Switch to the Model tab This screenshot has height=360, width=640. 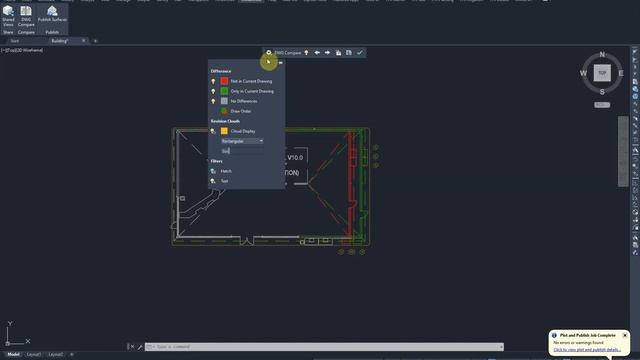(13, 354)
